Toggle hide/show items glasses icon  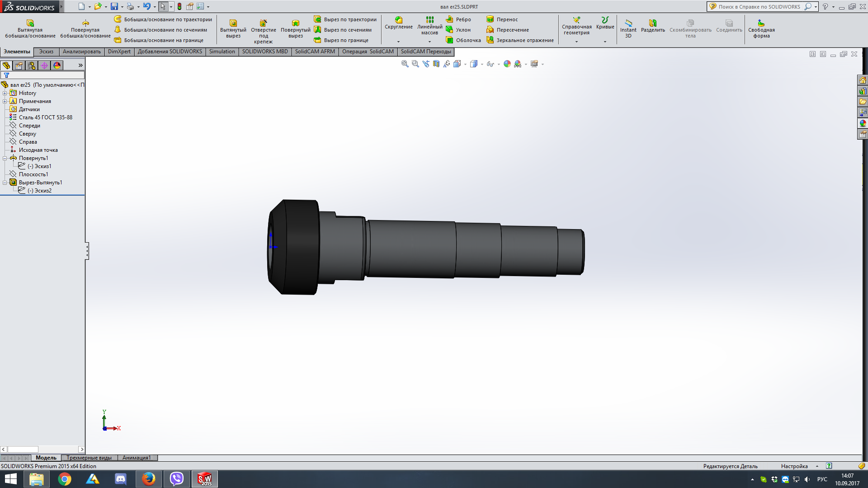click(x=490, y=64)
